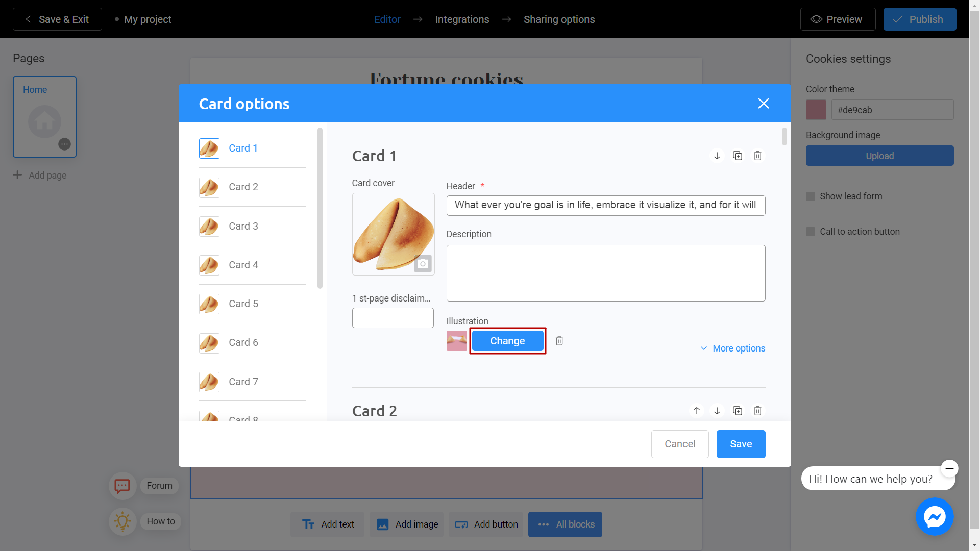This screenshot has height=551, width=980.
Task: Open the camera icon on the card cover
Action: pos(423,263)
